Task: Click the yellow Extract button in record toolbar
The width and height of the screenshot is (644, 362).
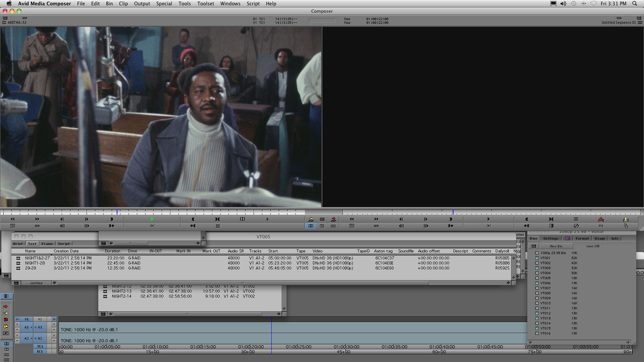Action: click(x=626, y=219)
